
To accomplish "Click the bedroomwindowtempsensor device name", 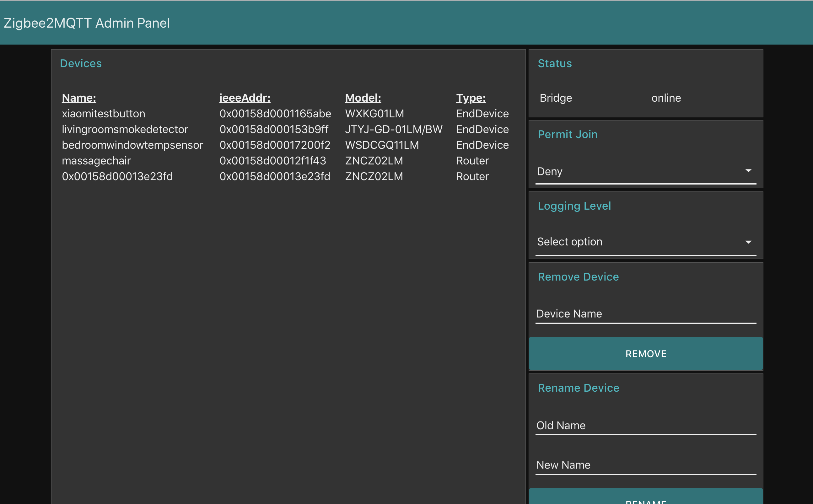I will coord(132,145).
